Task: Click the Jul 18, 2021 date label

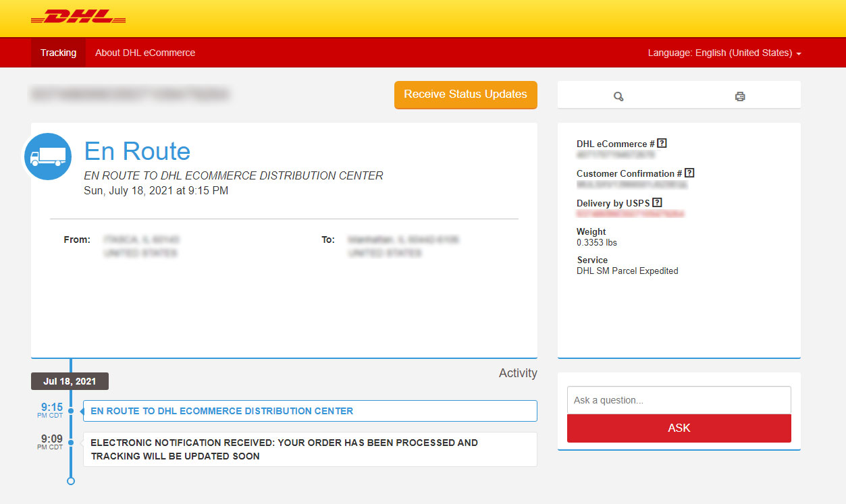Action: tap(70, 381)
